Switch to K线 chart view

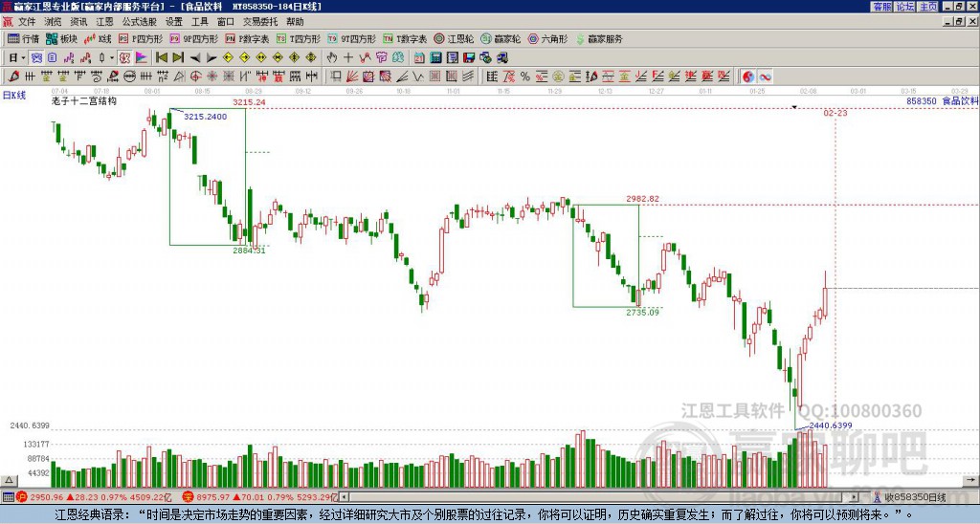[99, 38]
